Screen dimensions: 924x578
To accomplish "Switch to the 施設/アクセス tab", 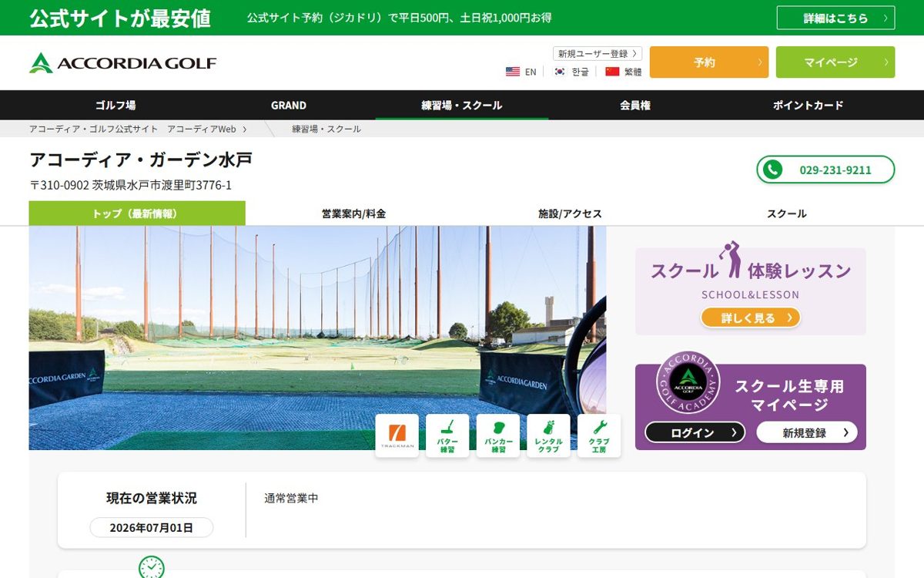I will click(570, 213).
